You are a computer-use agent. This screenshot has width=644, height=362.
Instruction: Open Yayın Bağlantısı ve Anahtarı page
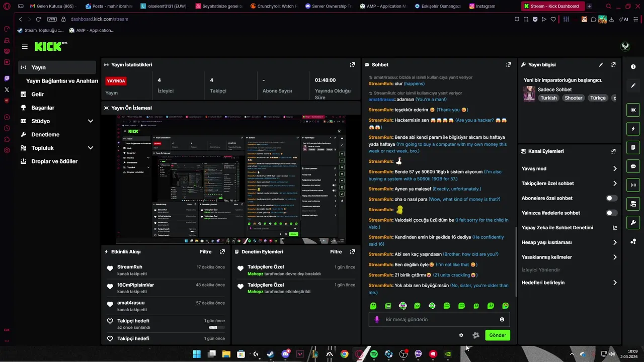62,81
